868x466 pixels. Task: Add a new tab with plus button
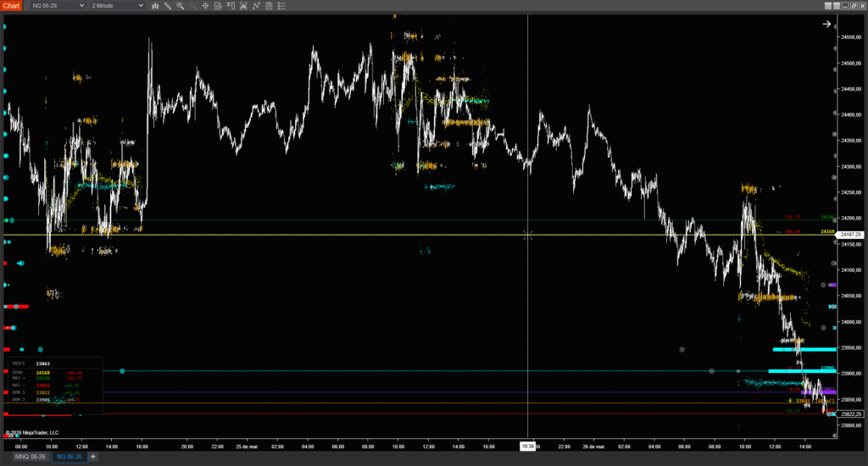[93, 457]
